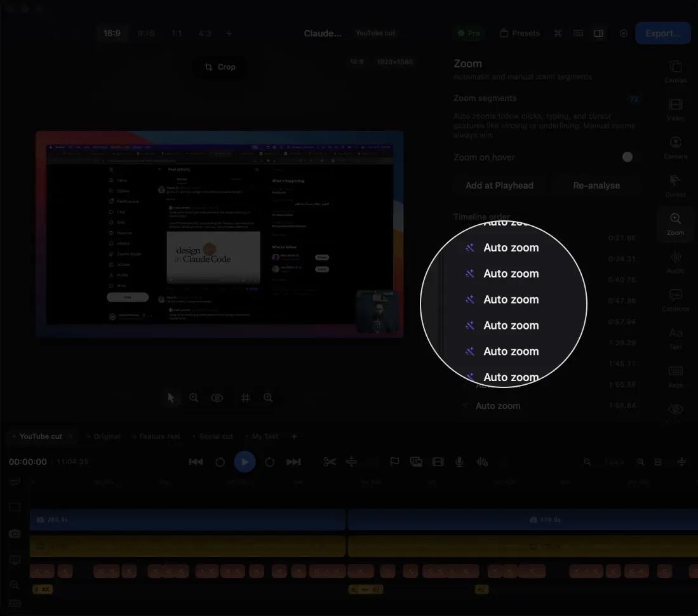Click the keyboard icon next to Presets
Viewport: 698px width, 616px height.
[578, 34]
